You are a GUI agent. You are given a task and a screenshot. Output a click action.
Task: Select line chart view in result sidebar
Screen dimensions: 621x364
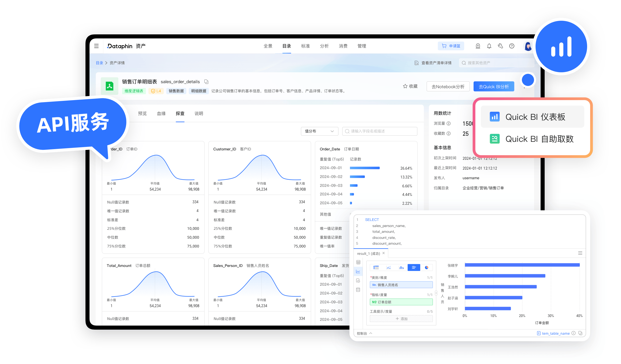tap(358, 271)
